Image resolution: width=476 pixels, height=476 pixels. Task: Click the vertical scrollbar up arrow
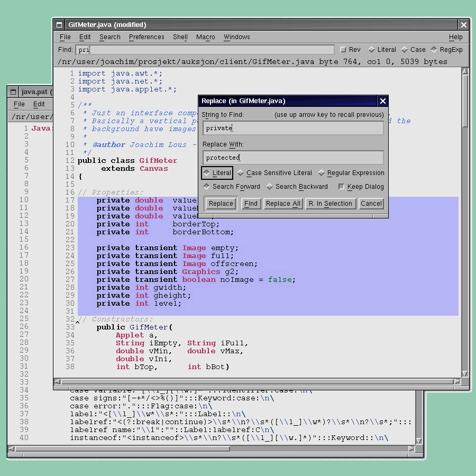[465, 72]
